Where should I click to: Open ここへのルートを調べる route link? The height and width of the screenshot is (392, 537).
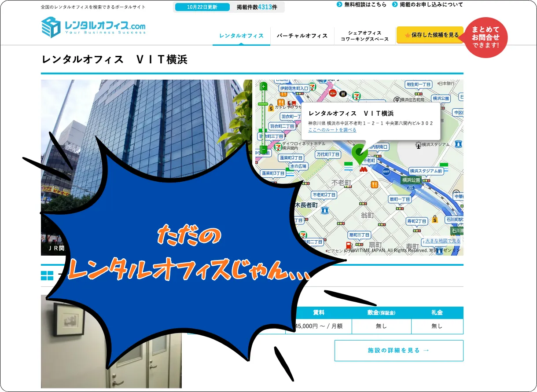point(332,130)
